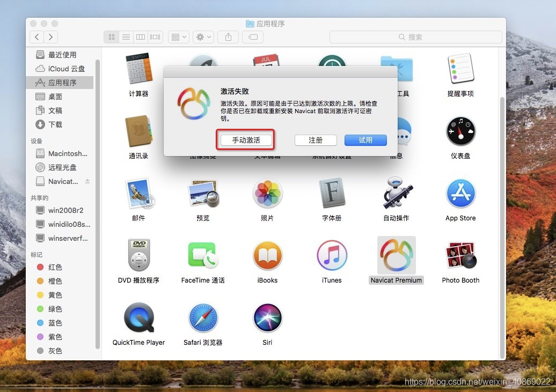This screenshot has width=556, height=392.
Task: Click the 搜索 search field
Action: pyautogui.click(x=415, y=37)
